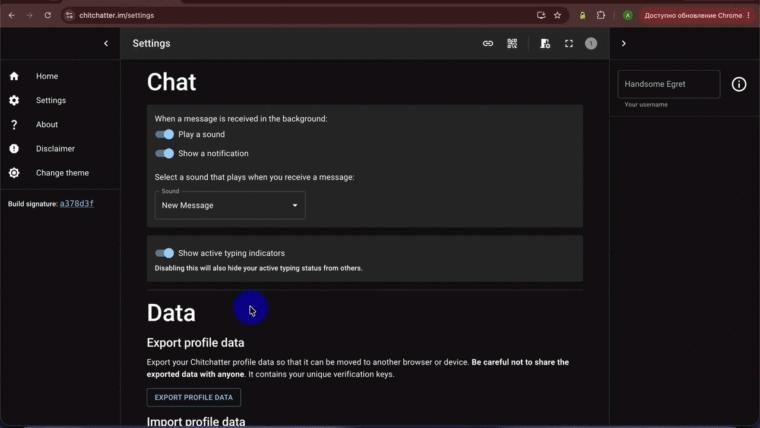Click the Disclaimer exclamation icon
The image size is (760, 428).
click(x=14, y=149)
